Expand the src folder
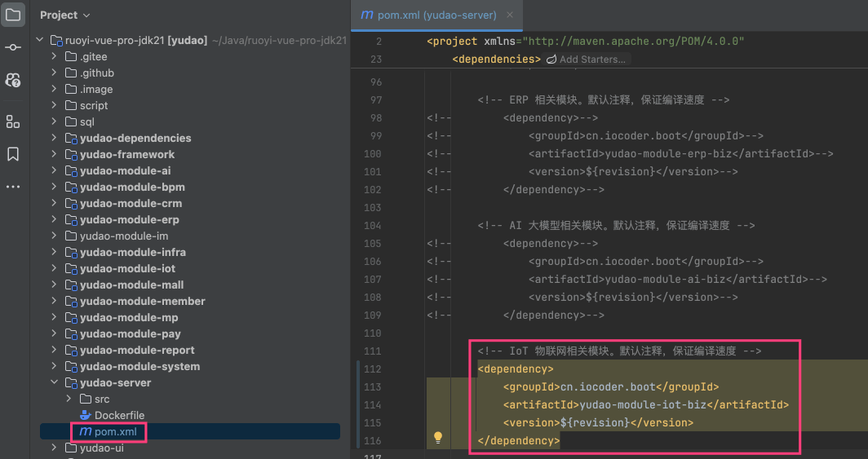868x459 pixels. point(69,399)
